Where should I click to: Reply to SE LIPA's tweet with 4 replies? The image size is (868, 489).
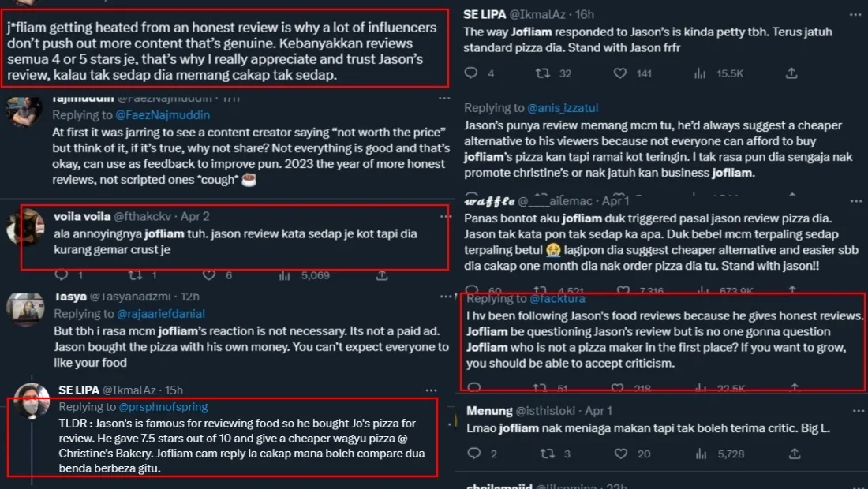[471, 73]
